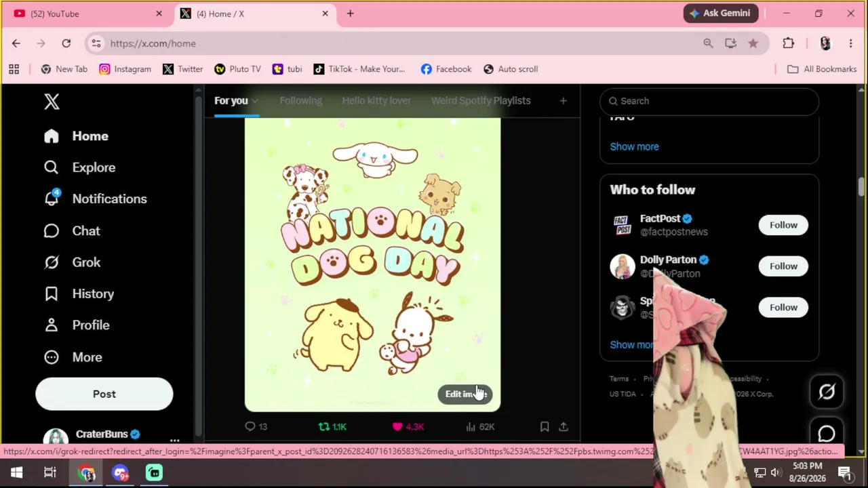868x488 pixels.
Task: Share the post using share icon
Action: (564, 426)
